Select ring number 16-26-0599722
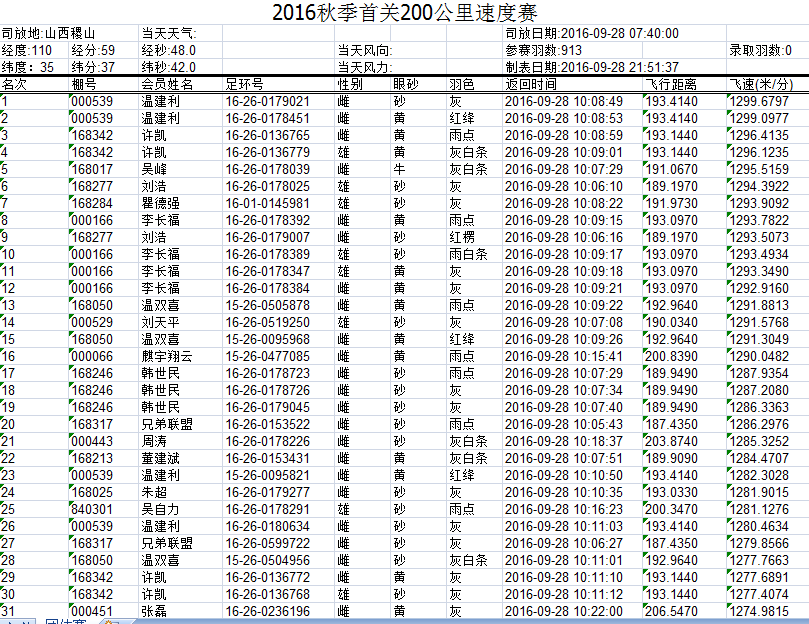The image size is (809, 624). [267, 544]
